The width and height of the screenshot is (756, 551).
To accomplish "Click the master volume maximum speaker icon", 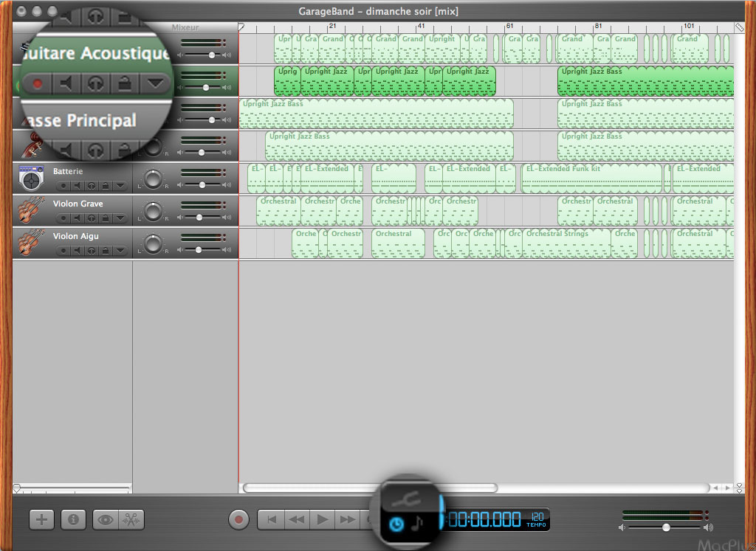I will click(x=708, y=527).
